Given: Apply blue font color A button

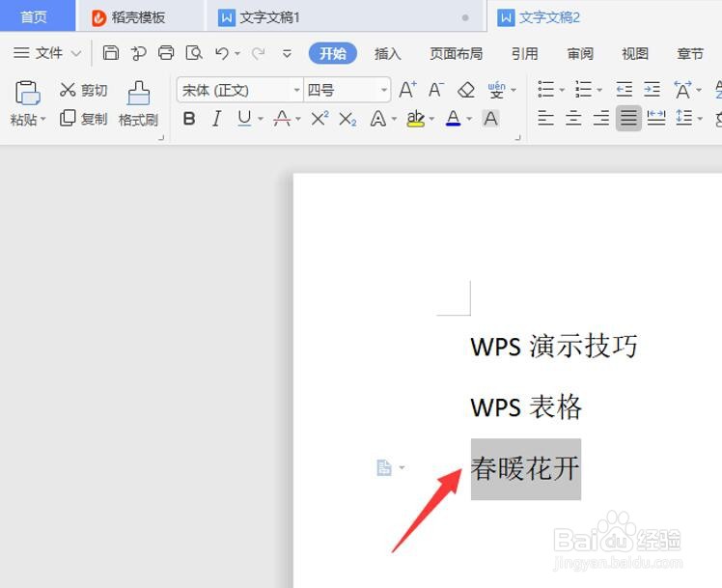Looking at the screenshot, I should (x=454, y=119).
